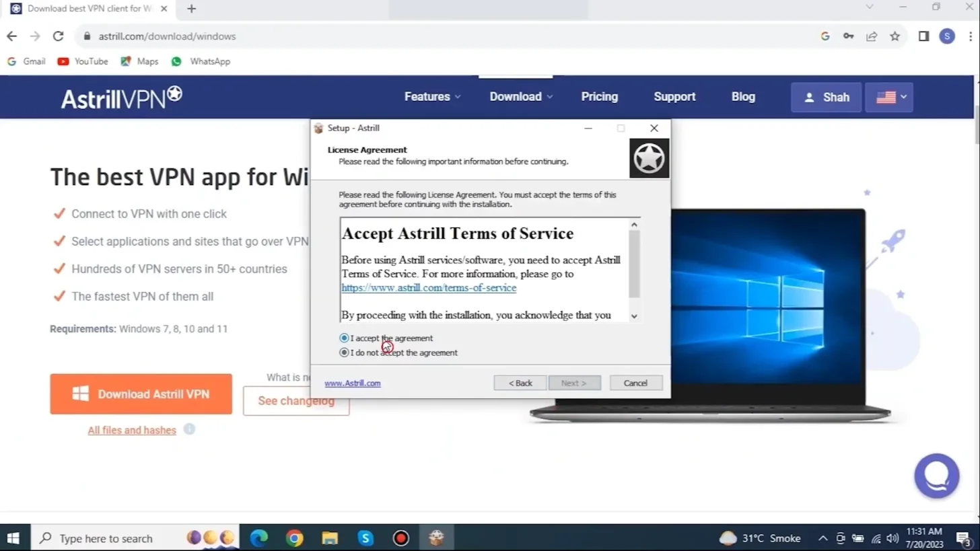Open the Download dropdown menu

pos(522,97)
